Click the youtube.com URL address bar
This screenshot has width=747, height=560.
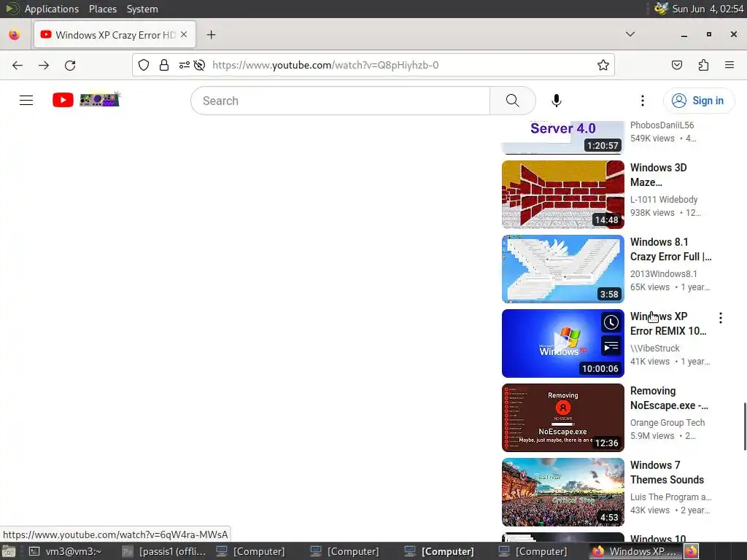tap(325, 65)
